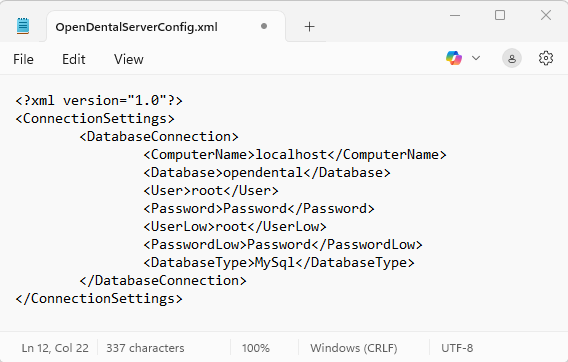The height and width of the screenshot is (362, 568).
Task: Click the opening DatabaseConnection tag line
Action: [x=159, y=137]
